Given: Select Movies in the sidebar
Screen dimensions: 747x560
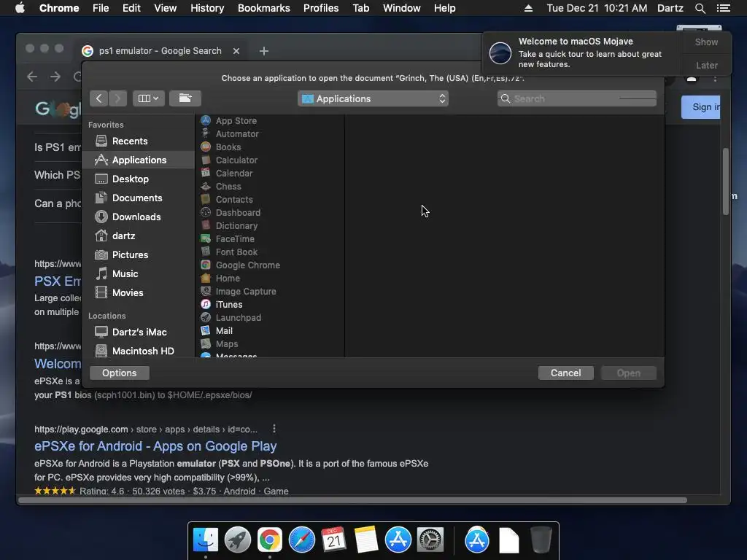Looking at the screenshot, I should pyautogui.click(x=139, y=292).
